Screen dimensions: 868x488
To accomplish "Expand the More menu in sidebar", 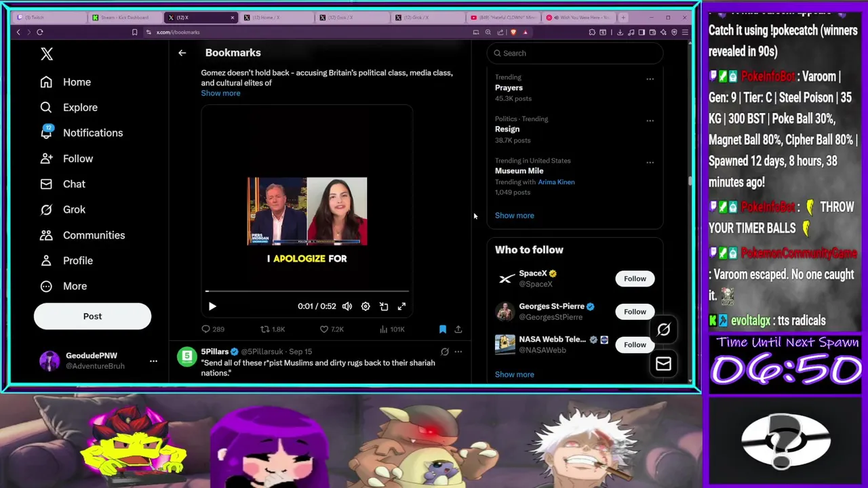I will [63, 286].
